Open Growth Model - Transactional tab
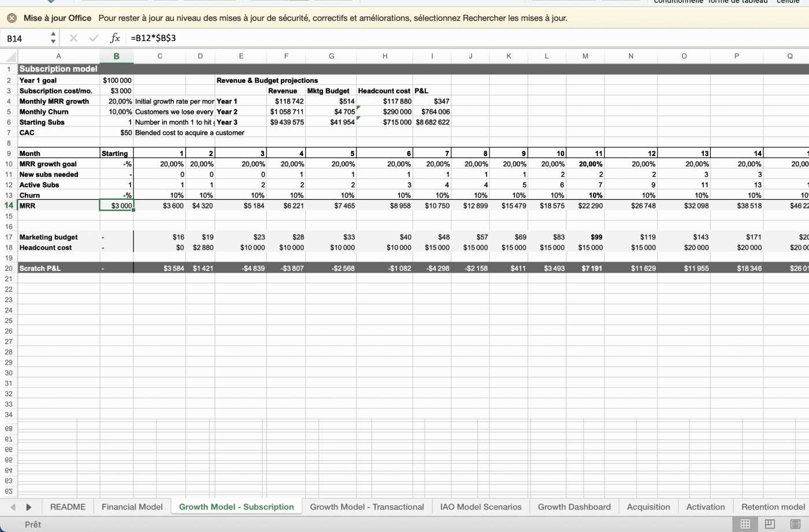Screen dimensions: 809x532 366,507
